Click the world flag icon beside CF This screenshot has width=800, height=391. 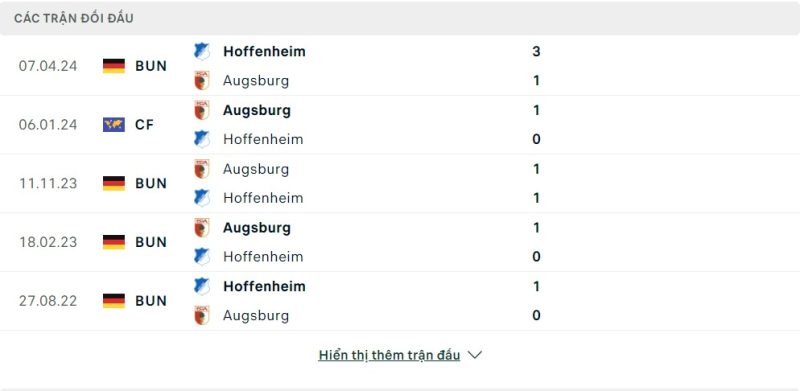click(x=114, y=125)
